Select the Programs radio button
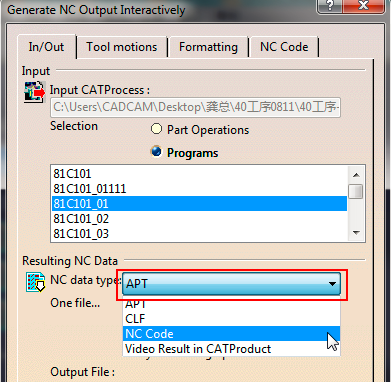 (x=156, y=152)
